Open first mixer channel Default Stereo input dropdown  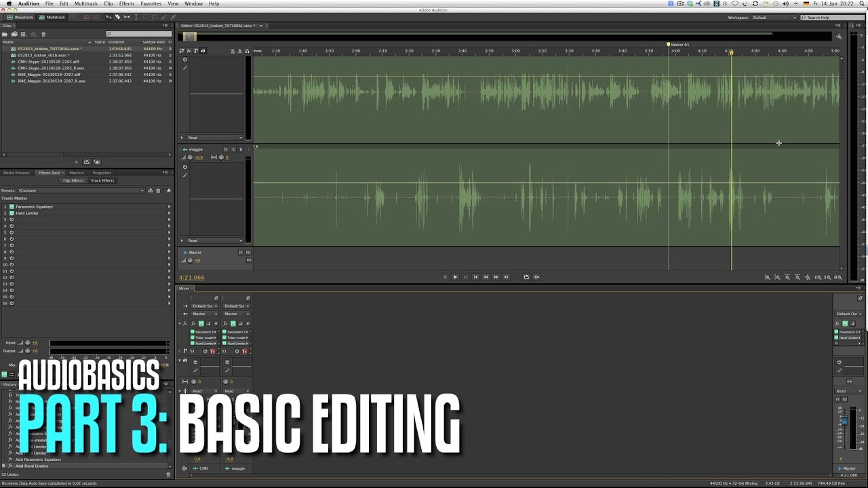[x=203, y=306]
